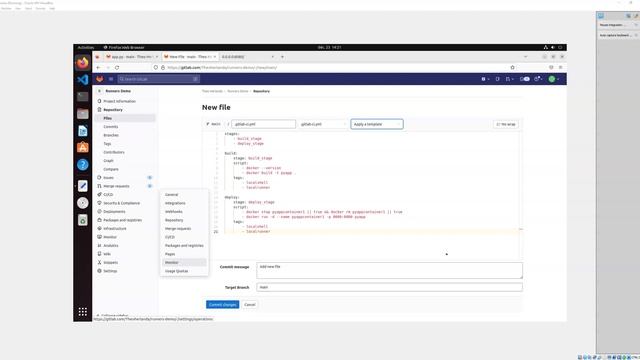The image size is (640, 360).
Task: Open Security & Compliance in the sidebar
Action: pyautogui.click(x=121, y=203)
